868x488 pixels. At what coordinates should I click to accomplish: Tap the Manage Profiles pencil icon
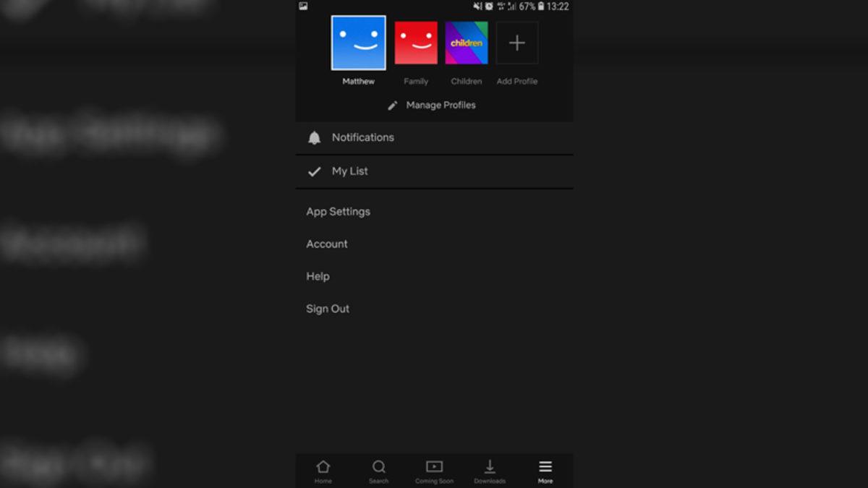click(x=393, y=105)
